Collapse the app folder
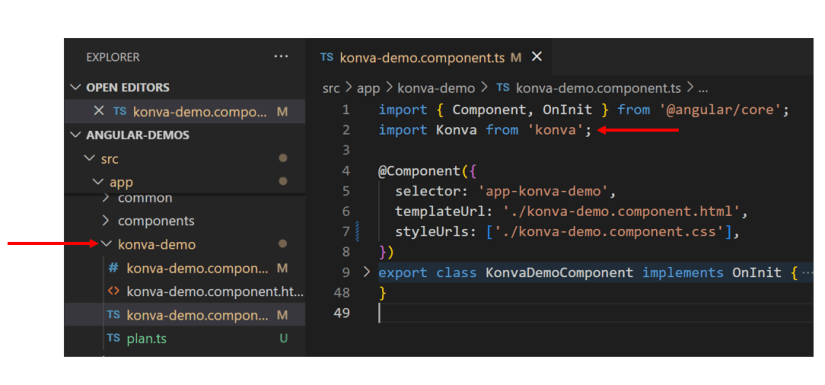This screenshot has width=825, height=385. click(97, 181)
